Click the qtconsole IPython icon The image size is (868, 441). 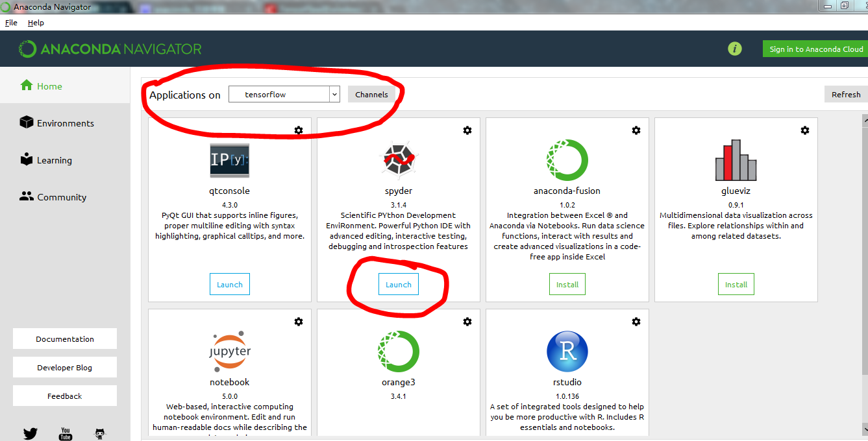point(230,160)
